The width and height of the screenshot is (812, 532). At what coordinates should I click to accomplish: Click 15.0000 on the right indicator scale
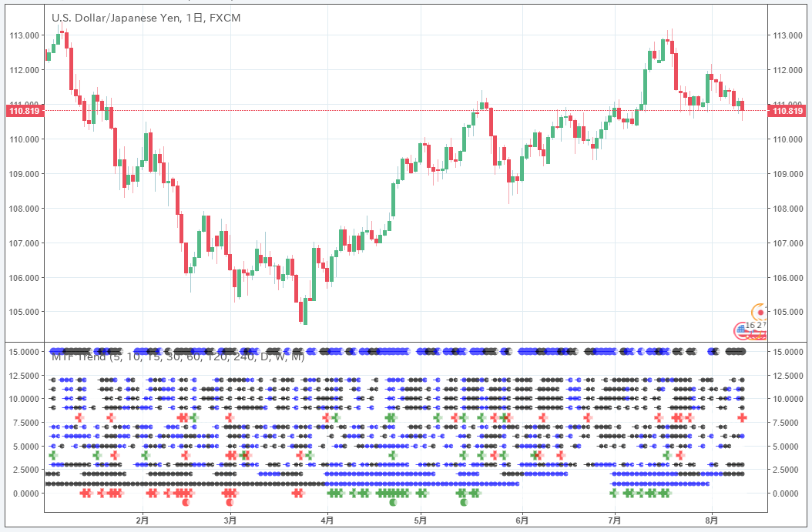tap(787, 352)
